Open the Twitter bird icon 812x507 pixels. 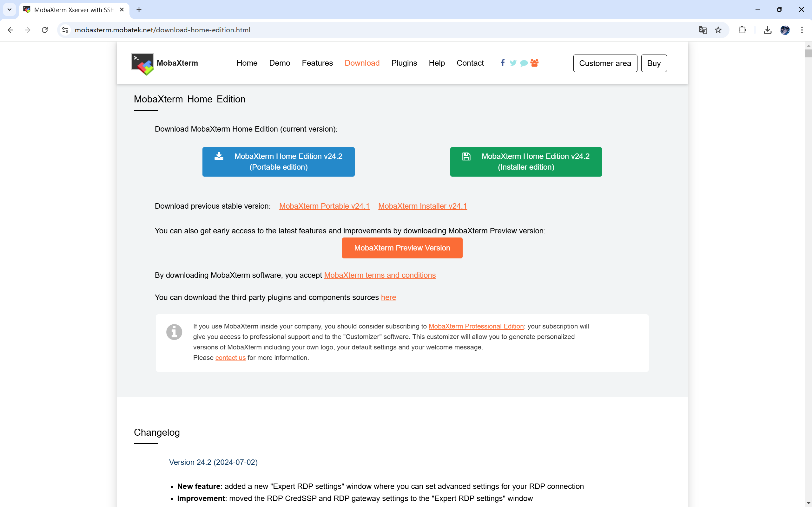click(x=513, y=63)
